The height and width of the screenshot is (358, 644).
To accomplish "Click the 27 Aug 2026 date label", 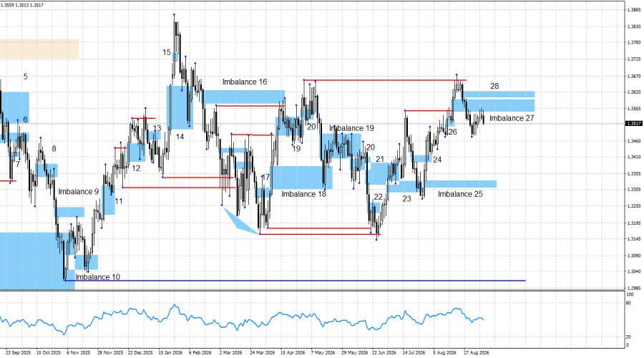I will pos(476,353).
